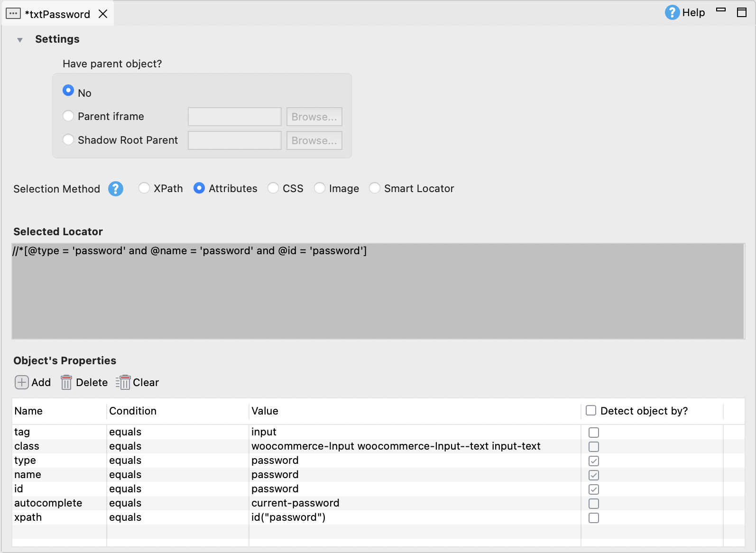756x553 pixels.
Task: Enable detection by the class property
Action: (593, 446)
